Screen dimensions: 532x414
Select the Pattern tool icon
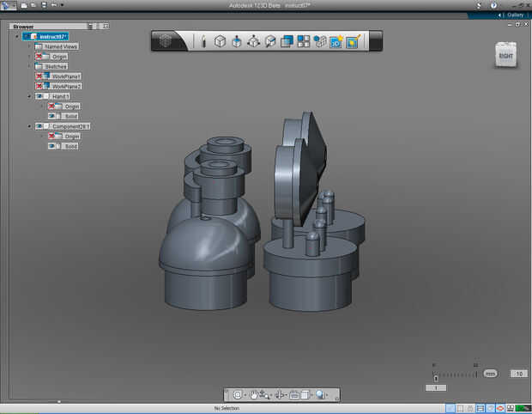click(304, 40)
